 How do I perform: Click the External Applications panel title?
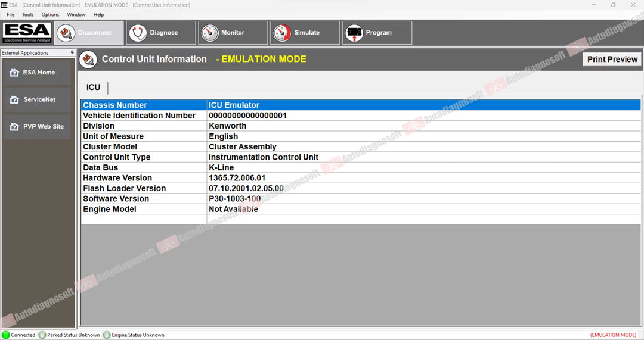click(25, 53)
